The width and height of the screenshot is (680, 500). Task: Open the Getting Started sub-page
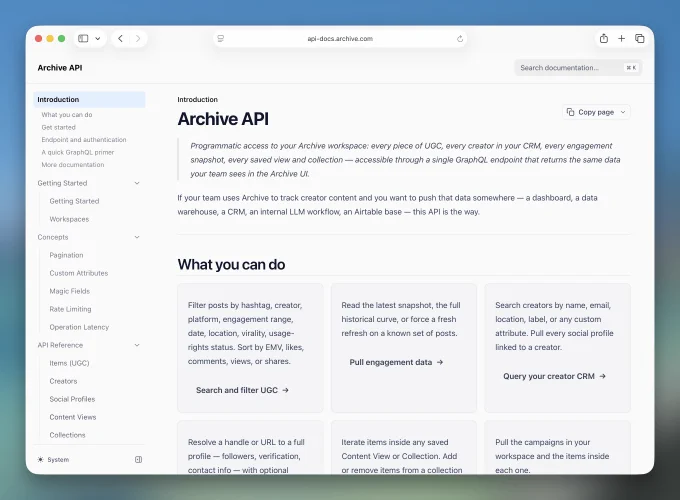click(x=74, y=201)
